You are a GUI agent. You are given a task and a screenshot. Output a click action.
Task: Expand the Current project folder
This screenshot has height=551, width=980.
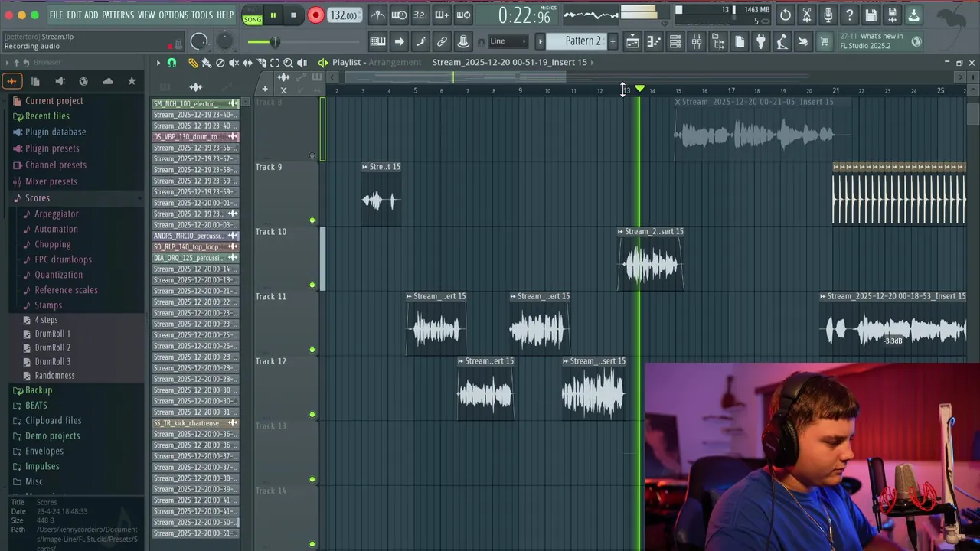[54, 101]
